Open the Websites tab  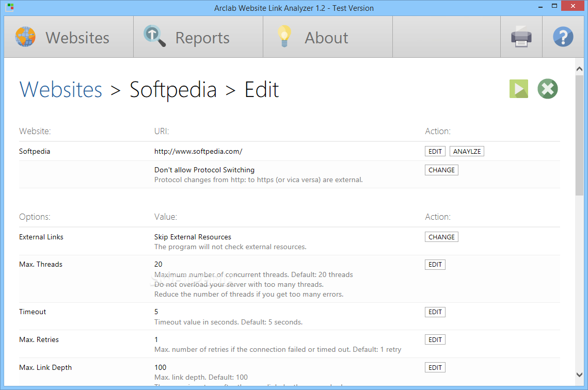point(69,37)
